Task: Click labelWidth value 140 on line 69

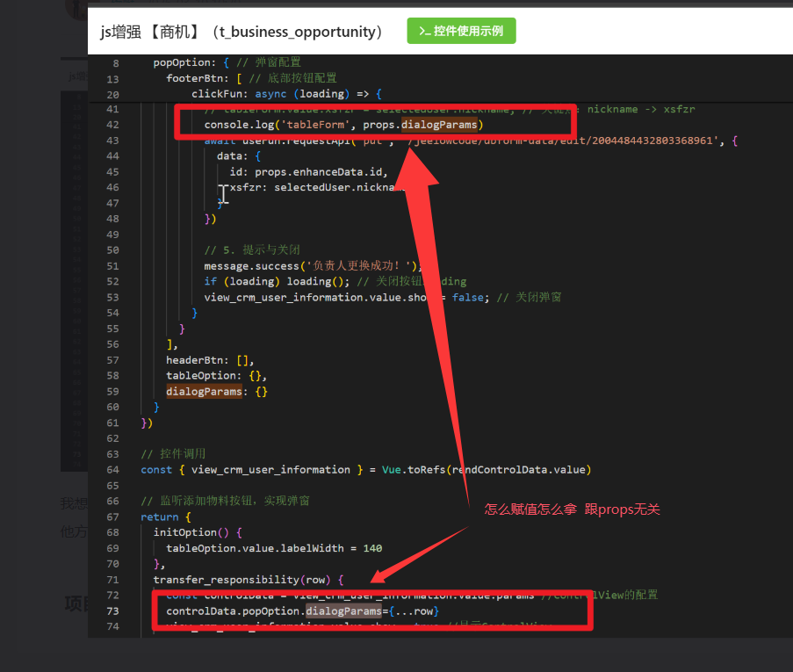Action: click(x=372, y=548)
